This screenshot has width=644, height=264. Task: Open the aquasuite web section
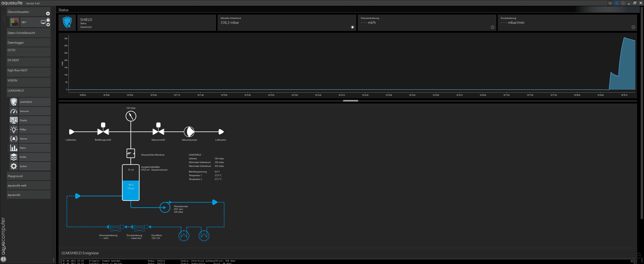[x=28, y=186]
